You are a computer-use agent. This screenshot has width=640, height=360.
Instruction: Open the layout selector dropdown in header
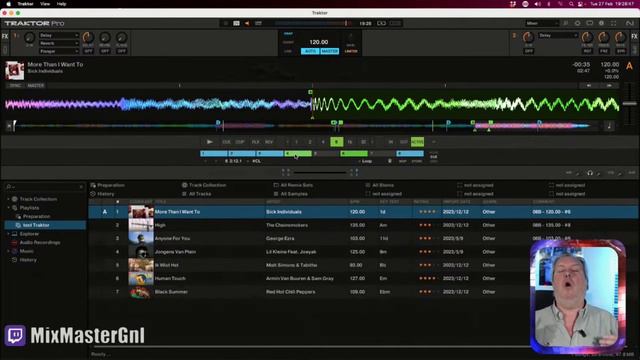coord(542,23)
